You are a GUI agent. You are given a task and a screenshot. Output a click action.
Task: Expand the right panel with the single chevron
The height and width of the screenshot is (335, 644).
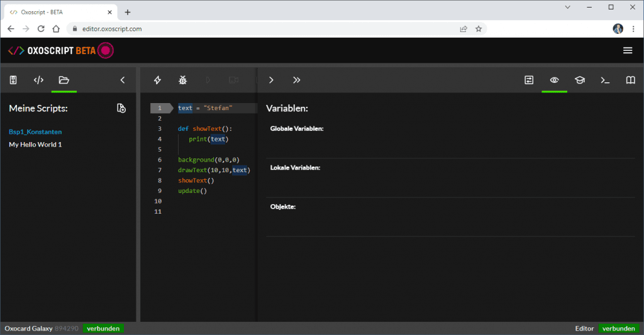click(271, 80)
